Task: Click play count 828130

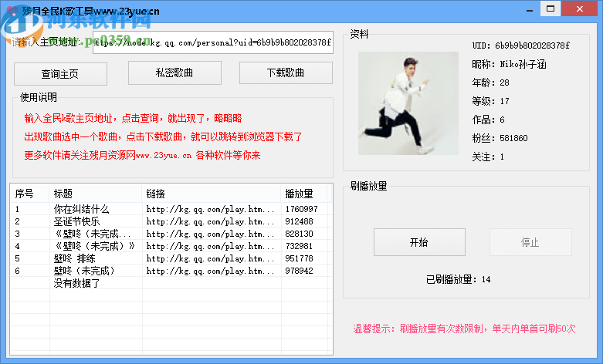Action: tap(300, 234)
